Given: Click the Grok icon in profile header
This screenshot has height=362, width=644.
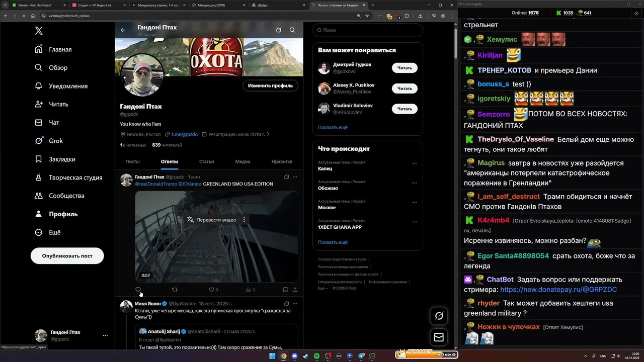Looking at the screenshot, I should pyautogui.click(x=278, y=30).
